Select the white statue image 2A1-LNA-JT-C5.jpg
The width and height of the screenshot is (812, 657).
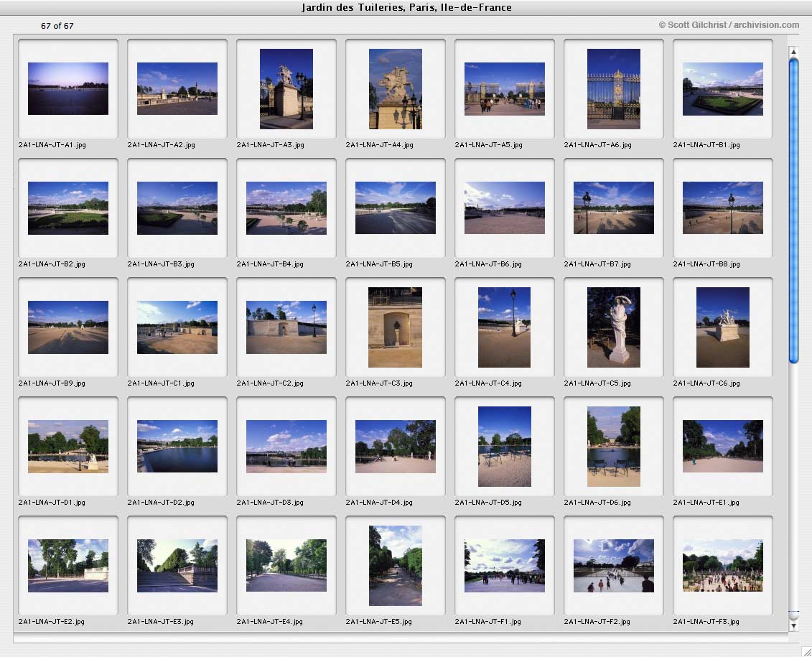(614, 327)
